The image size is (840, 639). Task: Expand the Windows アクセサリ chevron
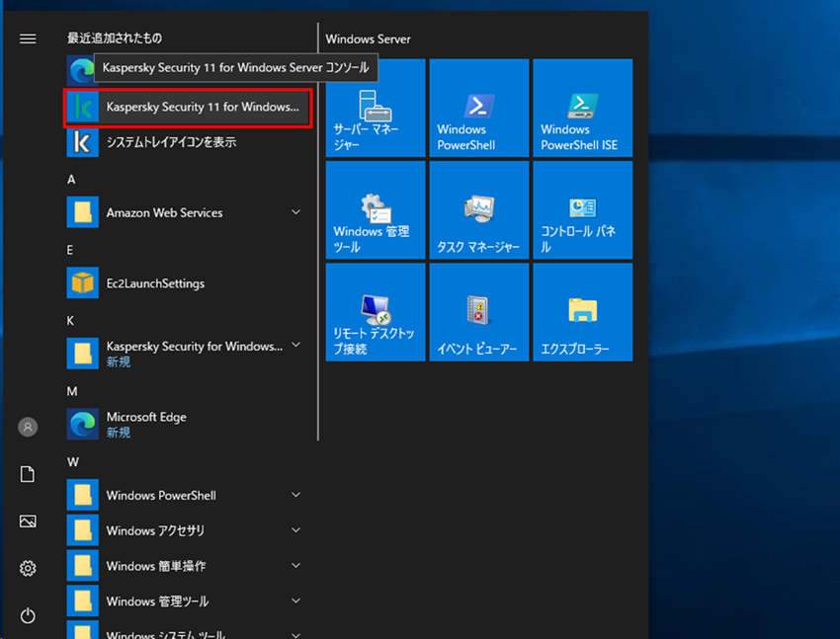click(x=295, y=530)
